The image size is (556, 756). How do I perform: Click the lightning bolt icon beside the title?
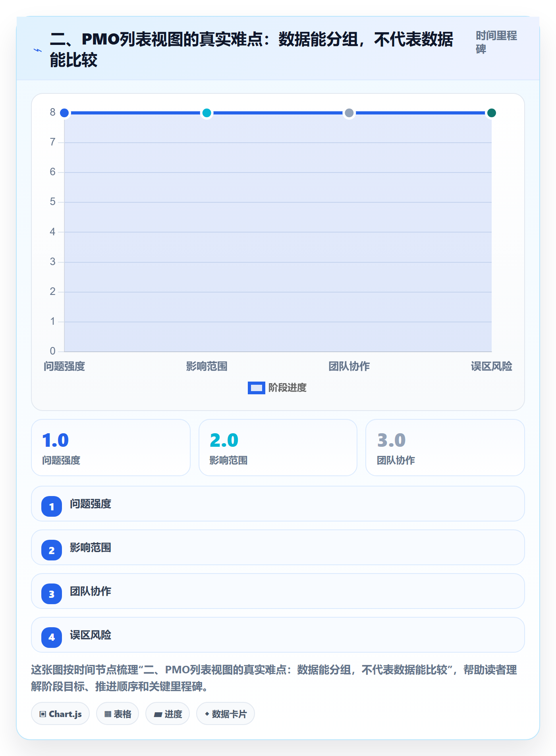coord(37,50)
